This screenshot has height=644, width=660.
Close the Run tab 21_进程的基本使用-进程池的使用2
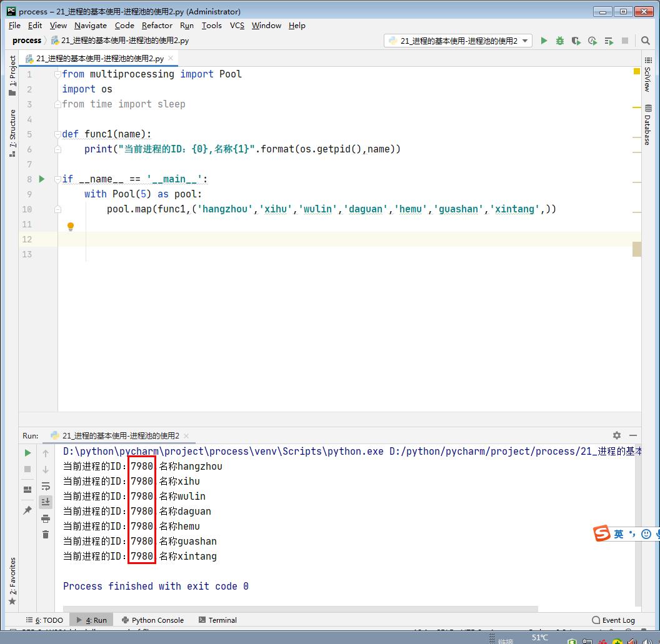[x=186, y=436]
